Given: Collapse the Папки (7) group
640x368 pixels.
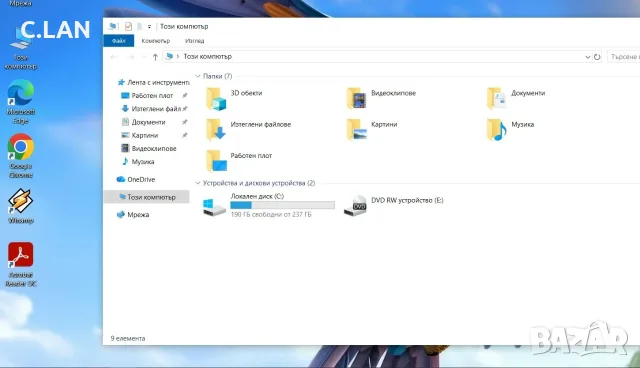Looking at the screenshot, I should tap(198, 76).
